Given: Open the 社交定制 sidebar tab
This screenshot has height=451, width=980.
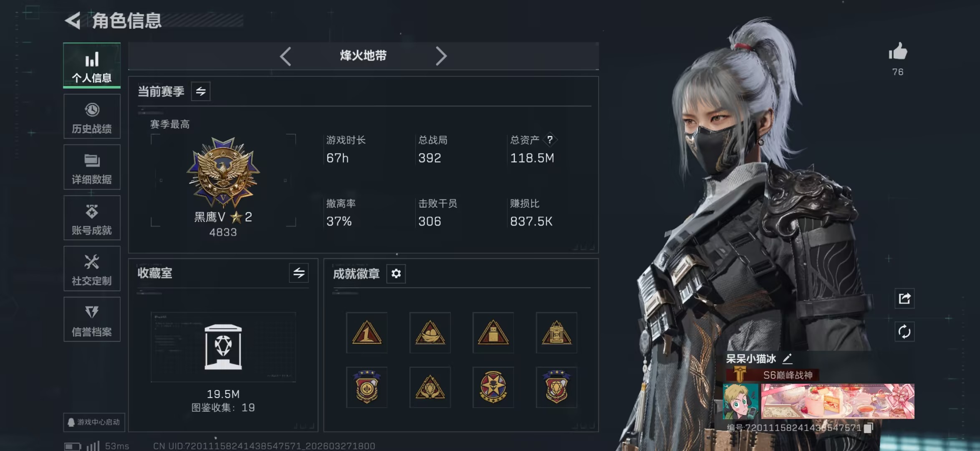Looking at the screenshot, I should point(92,269).
